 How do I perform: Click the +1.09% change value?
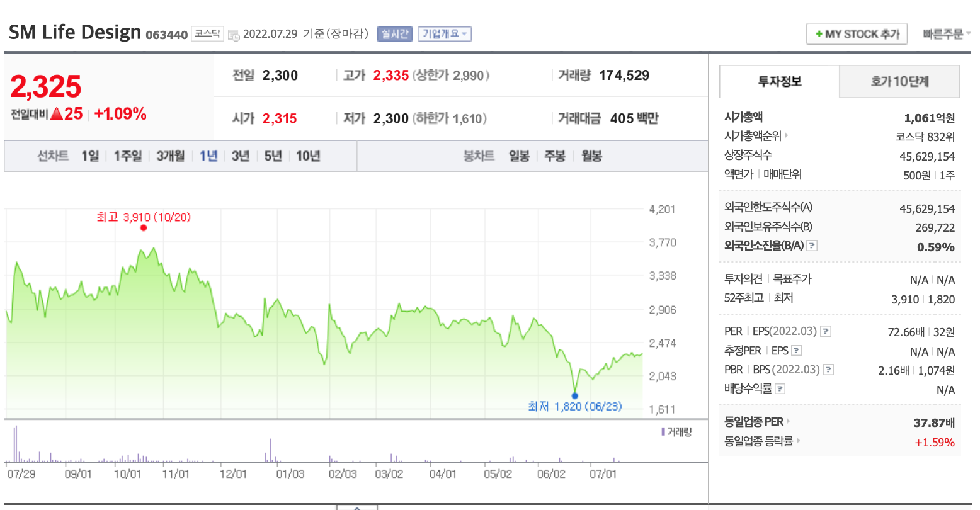pos(120,114)
